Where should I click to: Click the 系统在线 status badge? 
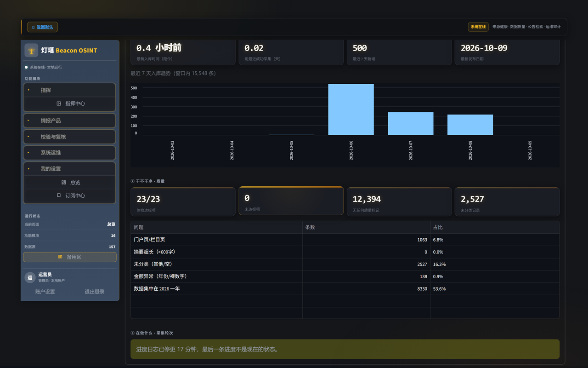478,27
